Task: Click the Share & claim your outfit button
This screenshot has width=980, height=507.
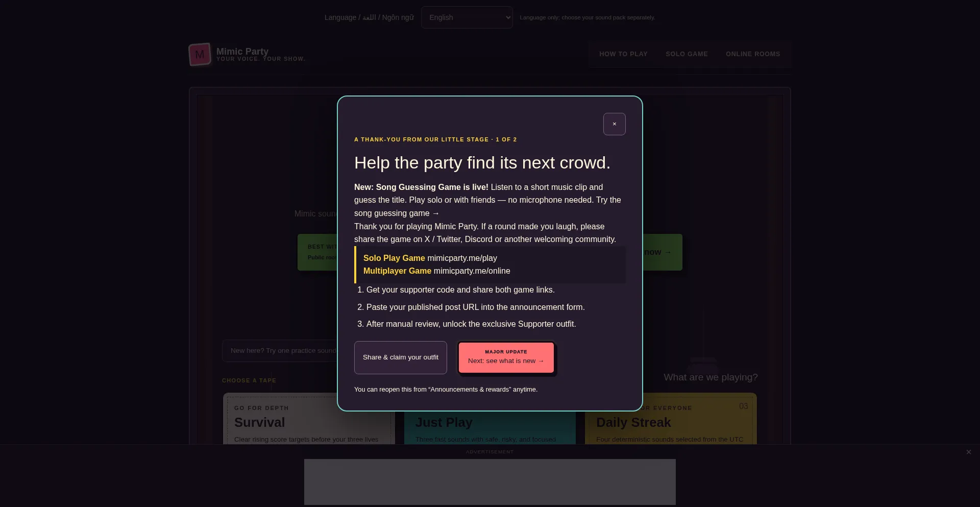Action: (401, 357)
